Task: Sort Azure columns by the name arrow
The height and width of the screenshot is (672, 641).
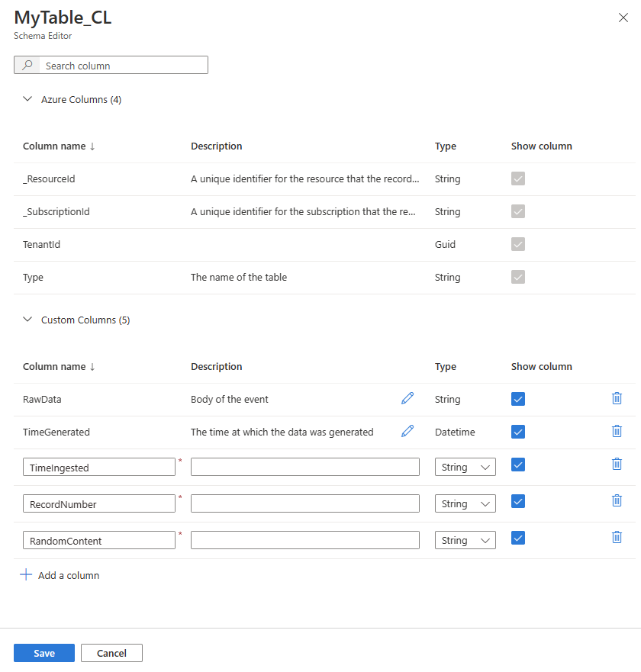Action: pyautogui.click(x=92, y=146)
